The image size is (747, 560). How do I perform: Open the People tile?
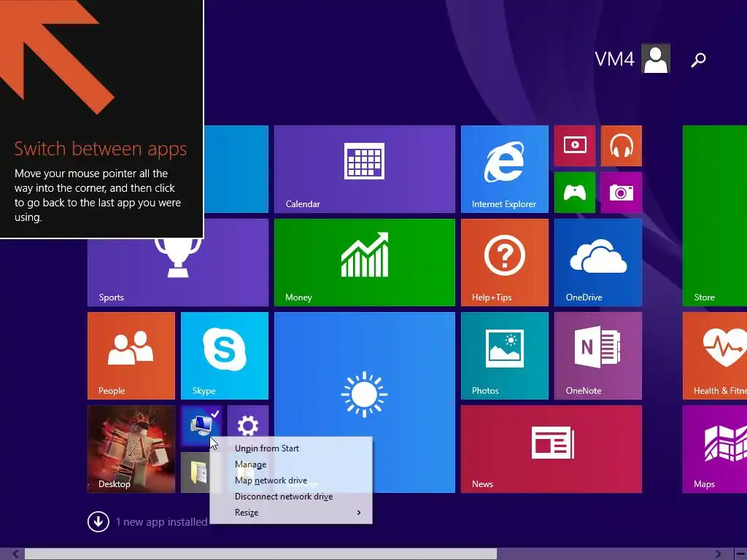[x=131, y=356]
